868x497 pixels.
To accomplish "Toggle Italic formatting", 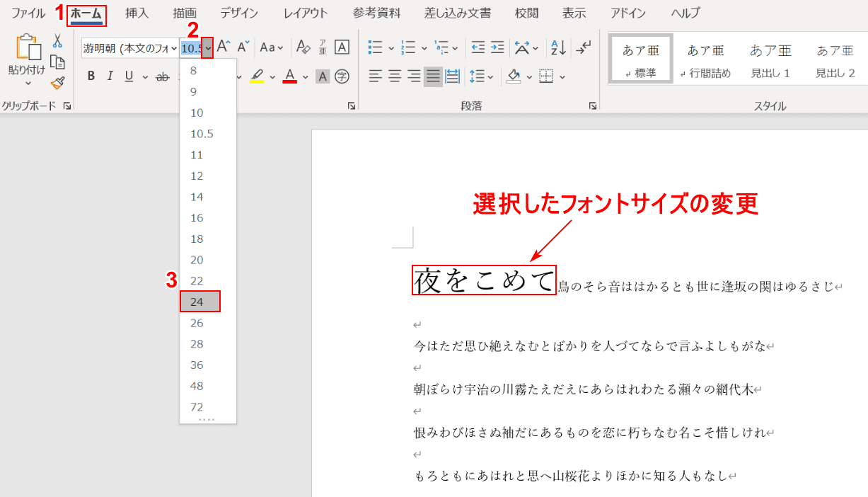I will tap(110, 76).
